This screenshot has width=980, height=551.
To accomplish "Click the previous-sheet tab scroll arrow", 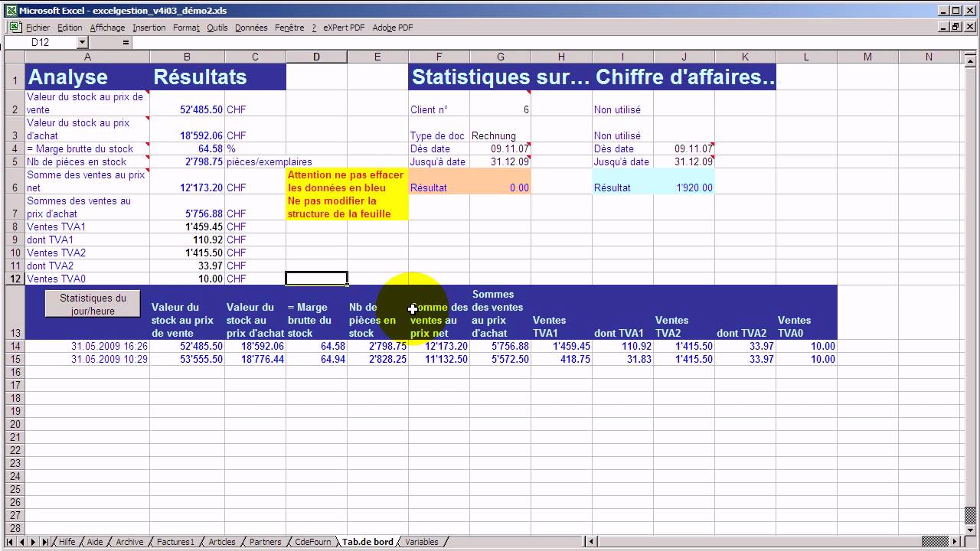I will point(21,542).
